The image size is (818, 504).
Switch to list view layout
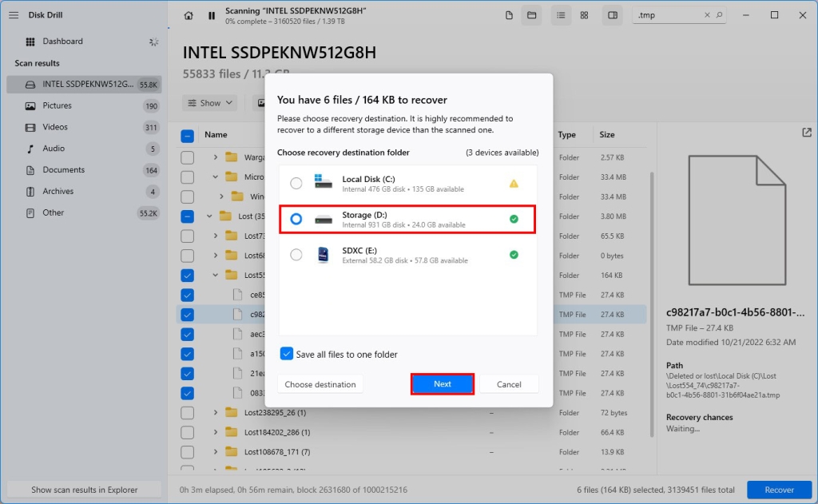[x=560, y=14]
